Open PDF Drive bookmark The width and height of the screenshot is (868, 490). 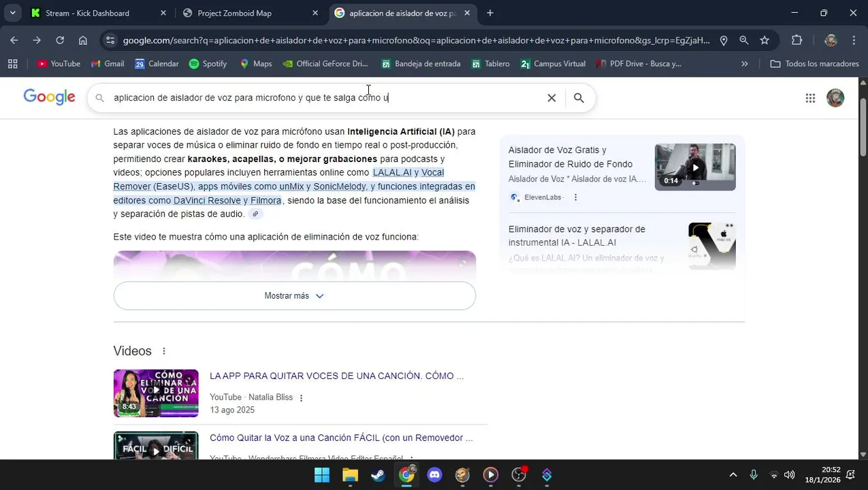pos(639,63)
